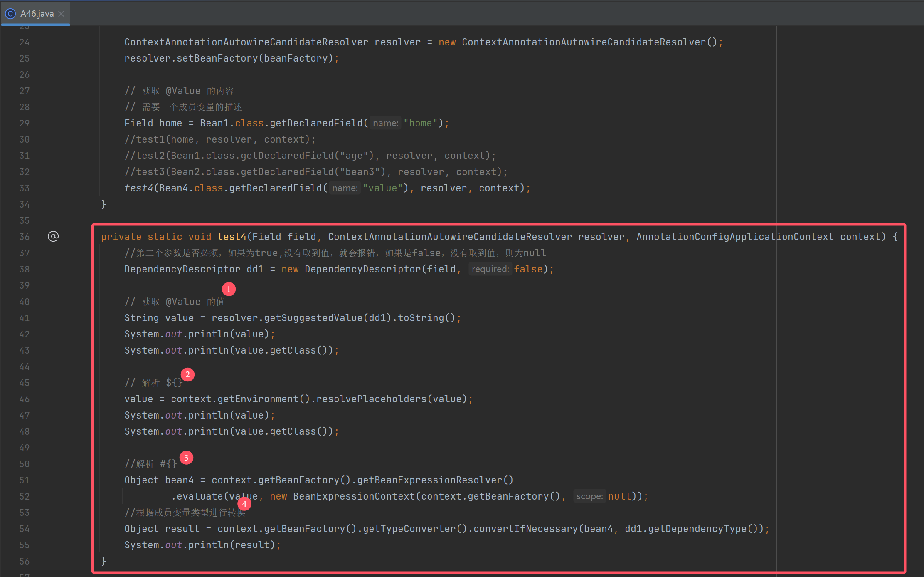Click the commented //test2 line
The height and width of the screenshot is (577, 924).
310,156
